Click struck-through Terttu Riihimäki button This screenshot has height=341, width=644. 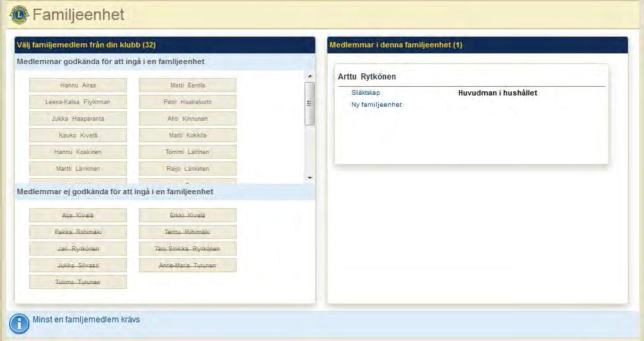coord(188,232)
